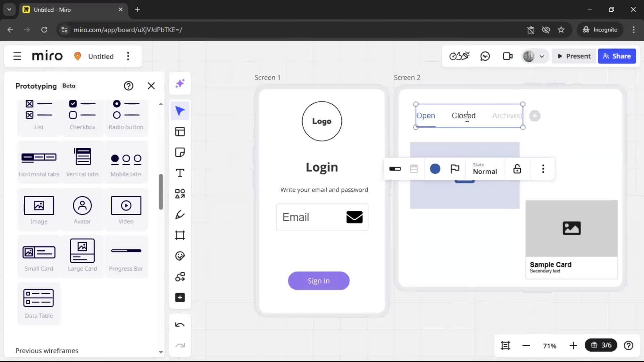The height and width of the screenshot is (362, 644).
Task: Click the Sign in button
Action: tap(319, 281)
